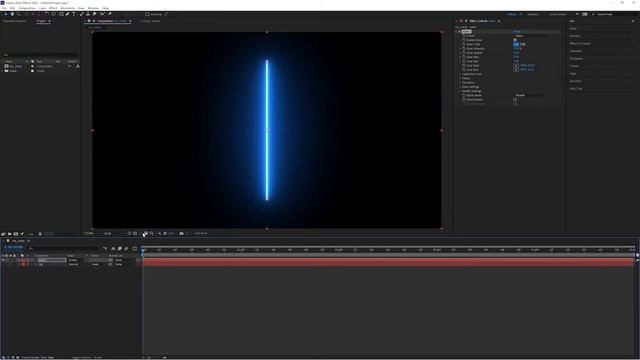
Task: Open the blending mode dropdown of top layer
Action: click(x=77, y=260)
